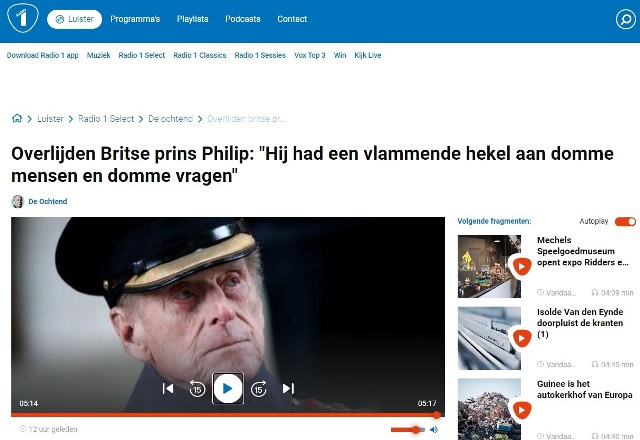Play the Prins Philip audio fragment
This screenshot has height=440, width=640.
point(228,388)
